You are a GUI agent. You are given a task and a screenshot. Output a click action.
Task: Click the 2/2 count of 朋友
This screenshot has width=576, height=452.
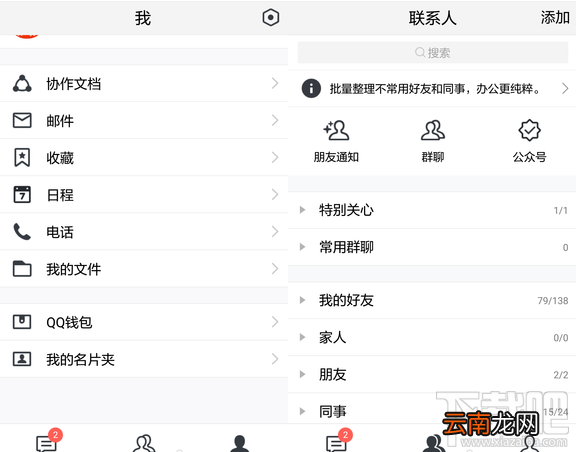tap(561, 375)
